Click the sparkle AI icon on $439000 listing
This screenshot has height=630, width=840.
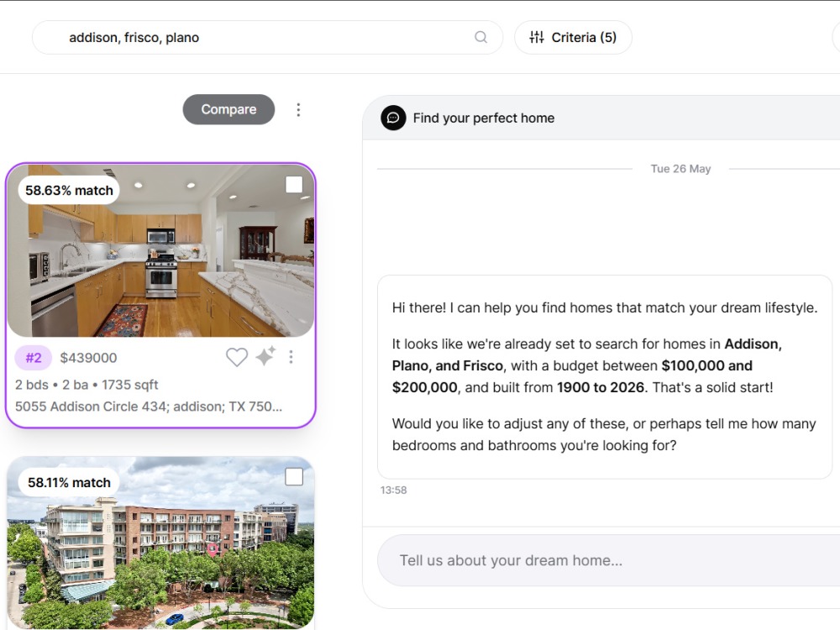coord(265,356)
